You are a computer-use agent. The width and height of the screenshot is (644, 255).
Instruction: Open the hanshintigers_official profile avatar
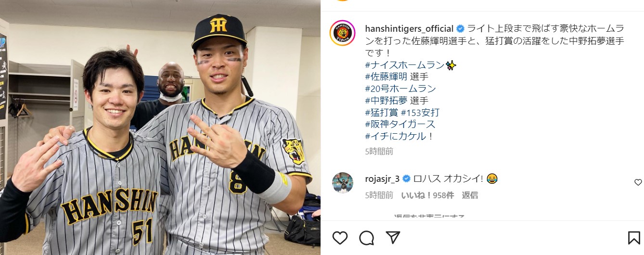point(343,34)
